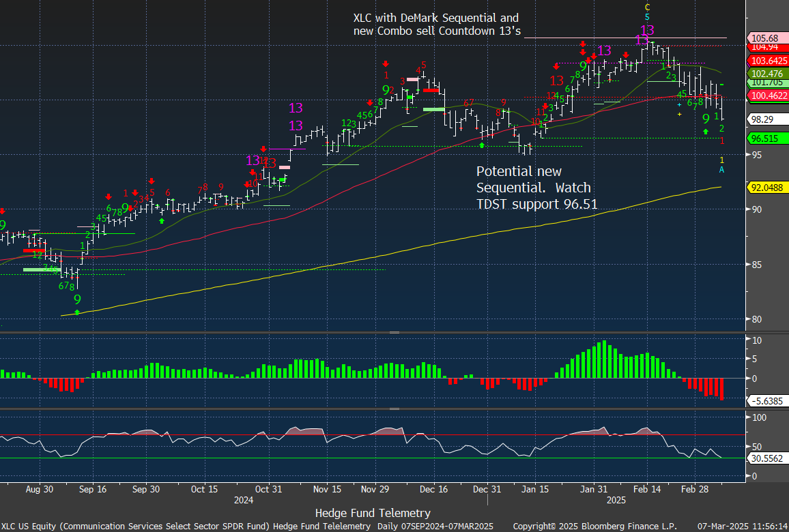This screenshot has width=789, height=532.
Task: Select the 80 price axis tick
Action: 756,319
